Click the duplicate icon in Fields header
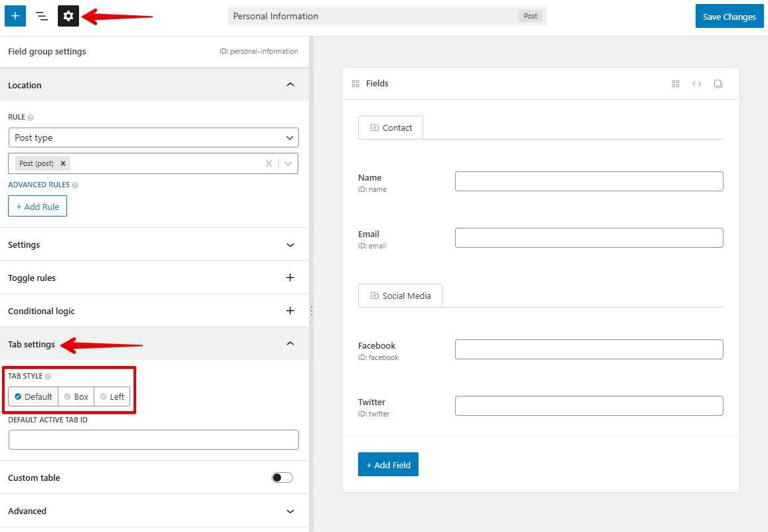The width and height of the screenshot is (768, 532). point(718,84)
